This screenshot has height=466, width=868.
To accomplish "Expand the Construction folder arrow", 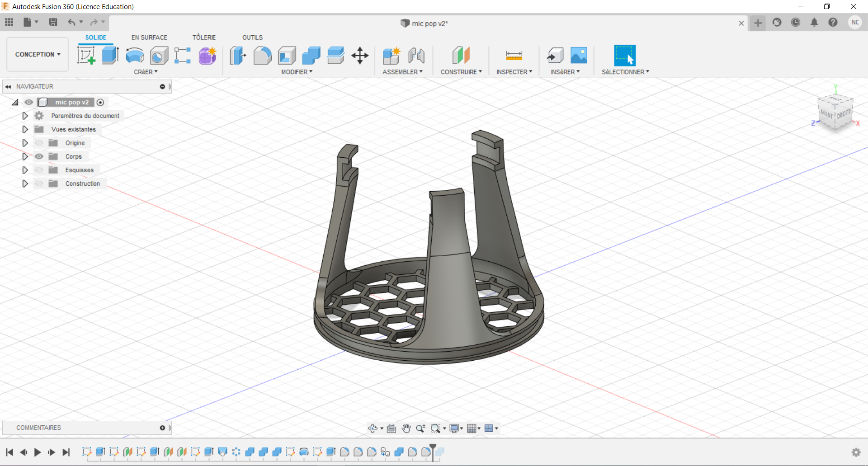I will click(x=25, y=184).
